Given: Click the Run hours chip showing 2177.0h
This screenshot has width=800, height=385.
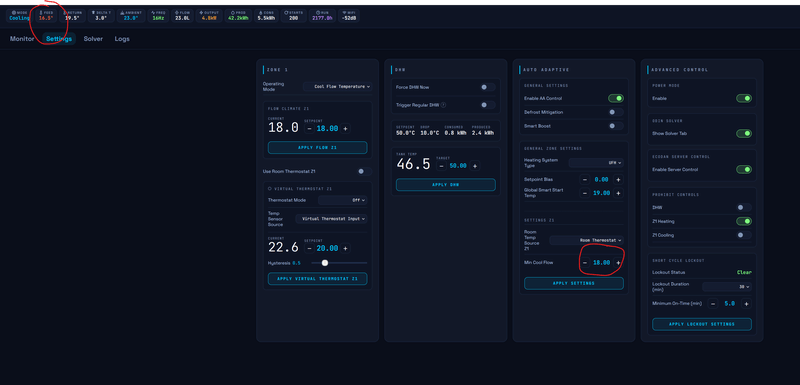Looking at the screenshot, I should [322, 15].
